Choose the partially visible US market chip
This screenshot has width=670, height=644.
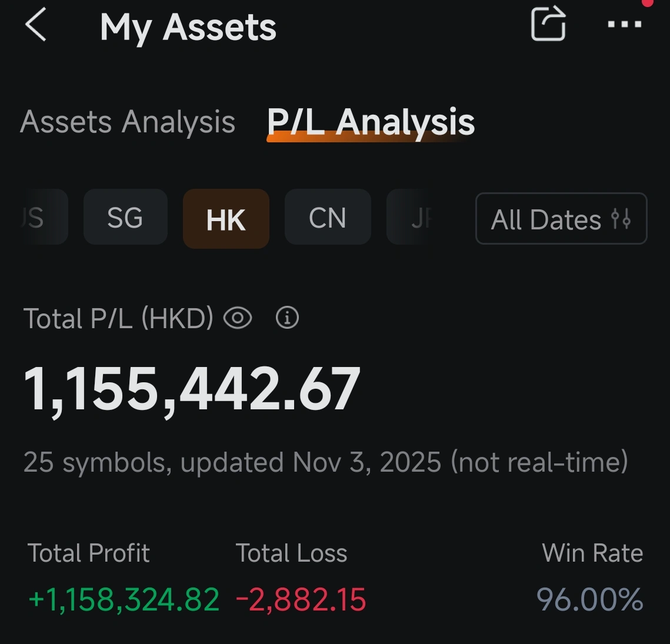[45, 216]
